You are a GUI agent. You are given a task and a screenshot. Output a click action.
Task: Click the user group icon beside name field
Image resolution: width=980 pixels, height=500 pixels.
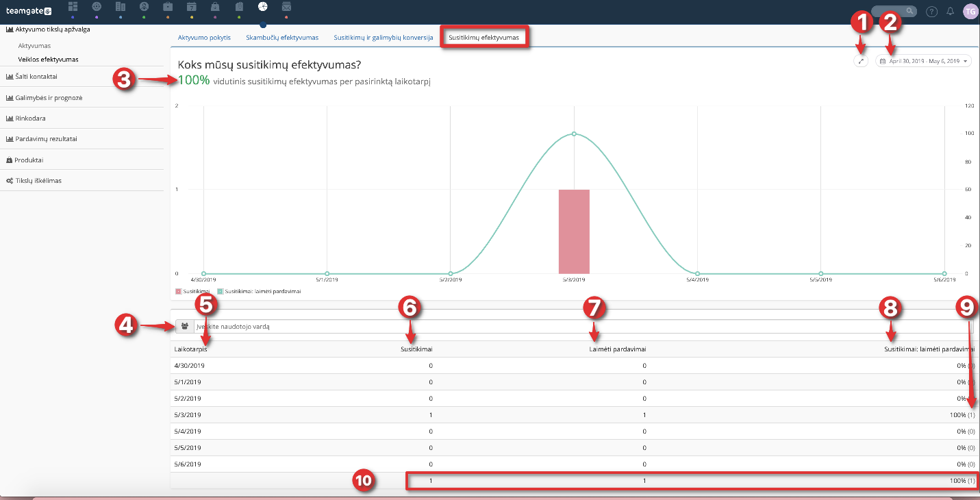click(185, 326)
